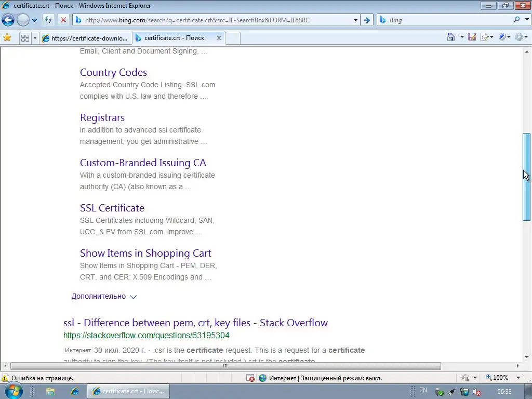Open Show Items in Shopping Cart link
Viewport: 532px width, 399px height.
coord(145,253)
